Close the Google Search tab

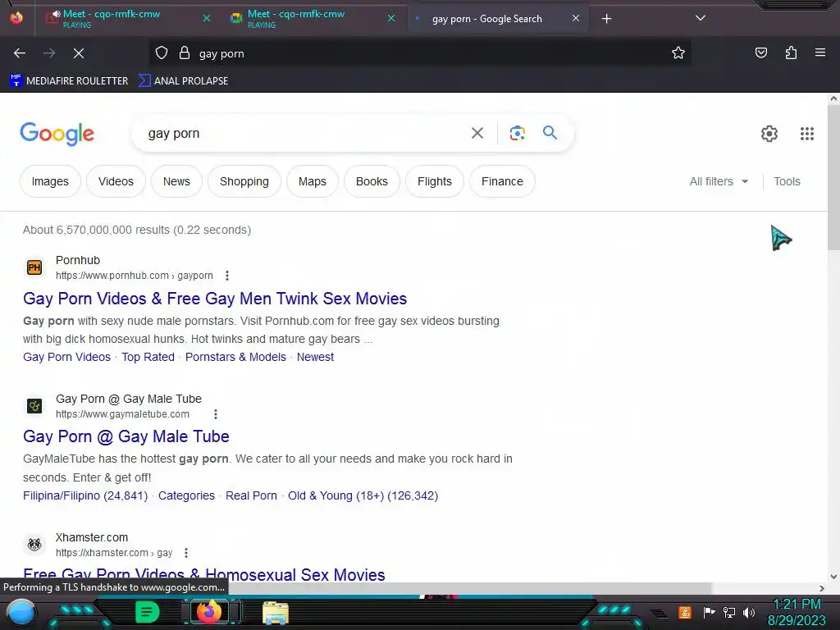[x=575, y=18]
